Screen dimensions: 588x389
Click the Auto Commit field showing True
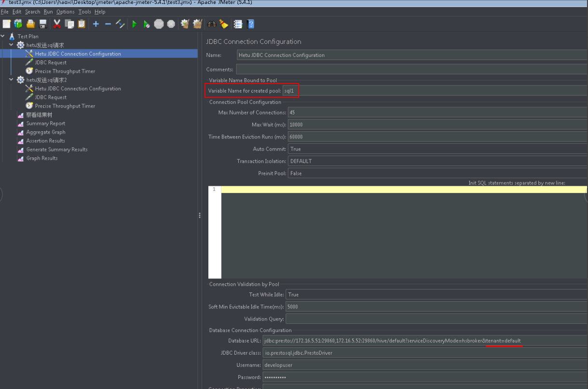[x=438, y=149]
